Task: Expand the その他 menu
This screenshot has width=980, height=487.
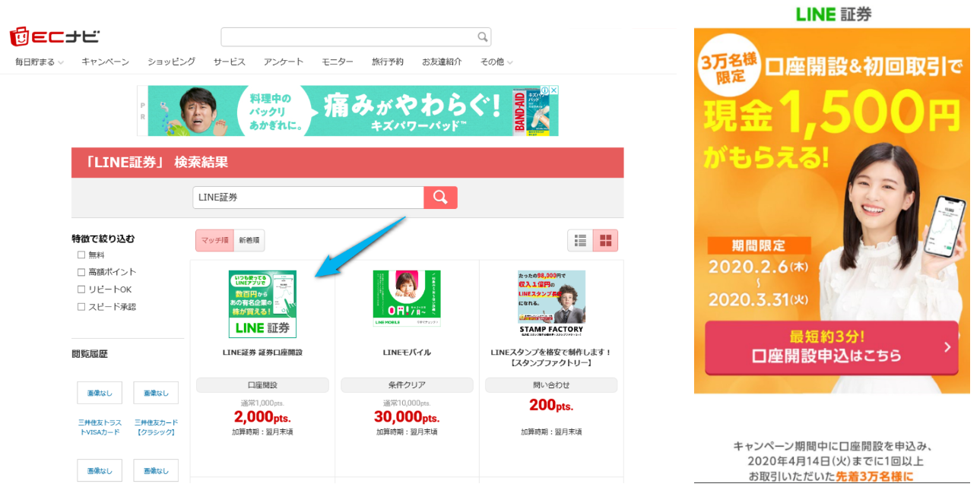Action: click(x=496, y=62)
